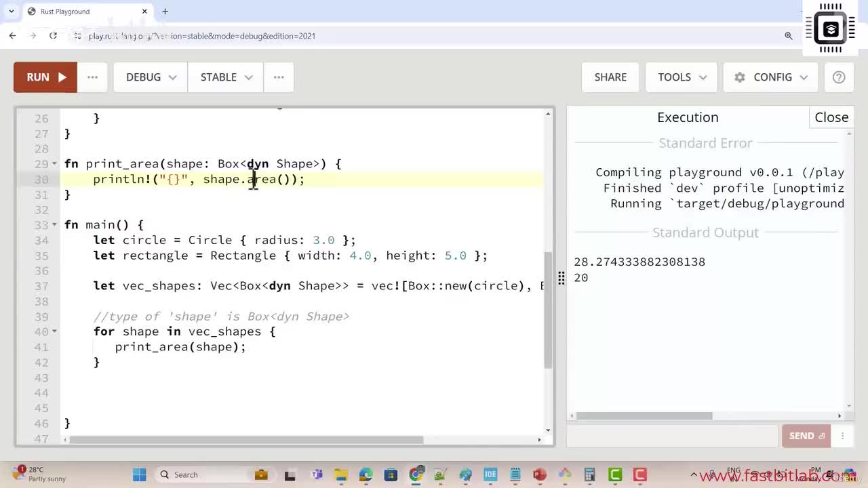Click the 'Standard Error' heading

pos(705,143)
